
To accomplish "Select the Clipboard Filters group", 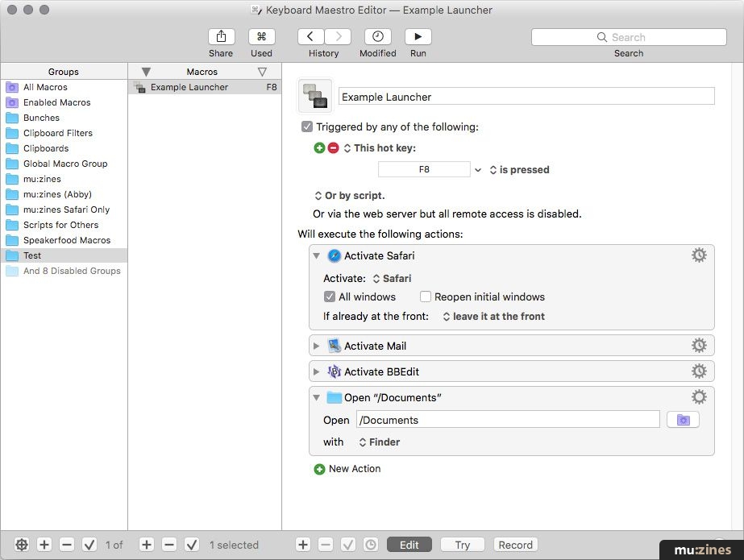I will point(57,133).
